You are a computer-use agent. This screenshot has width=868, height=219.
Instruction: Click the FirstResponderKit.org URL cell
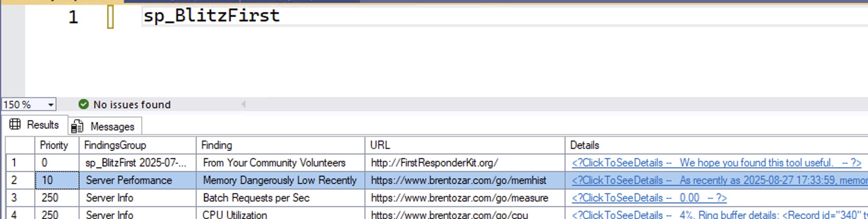[434, 163]
